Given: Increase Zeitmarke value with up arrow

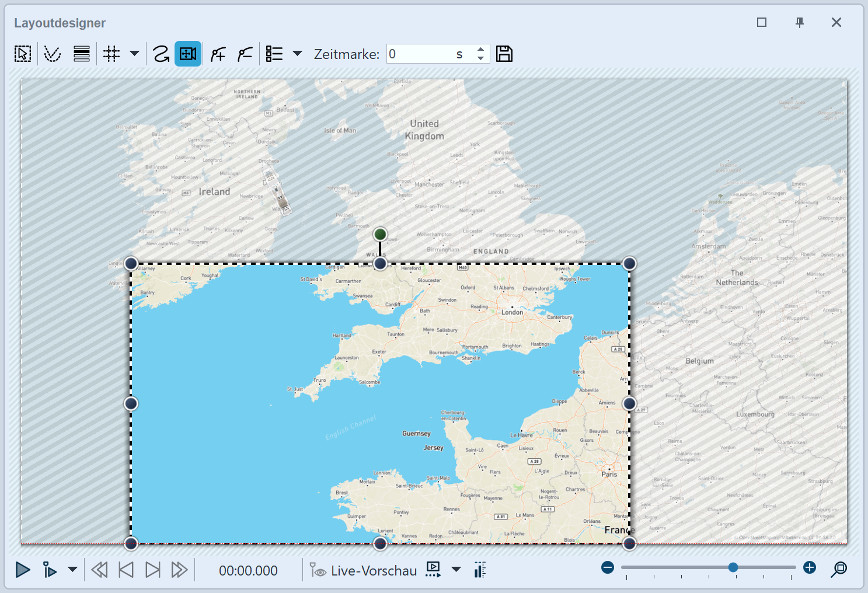Looking at the screenshot, I should click(480, 50).
